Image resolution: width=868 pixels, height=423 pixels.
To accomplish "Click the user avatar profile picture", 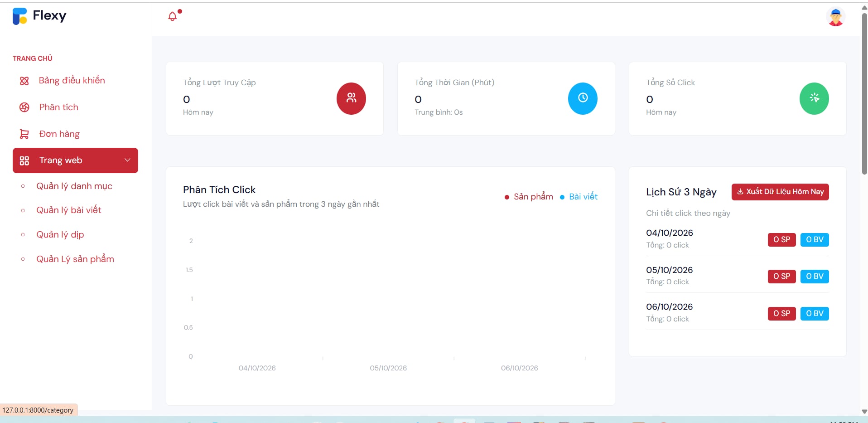I will [x=835, y=17].
